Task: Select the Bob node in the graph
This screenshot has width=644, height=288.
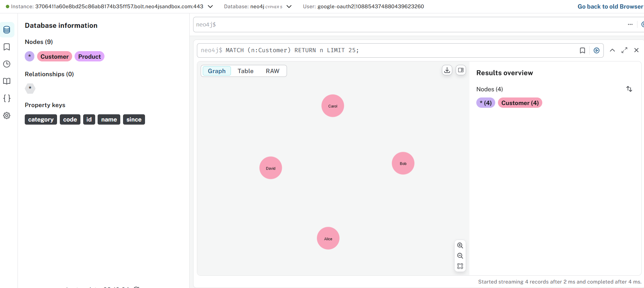Action: pyautogui.click(x=403, y=163)
